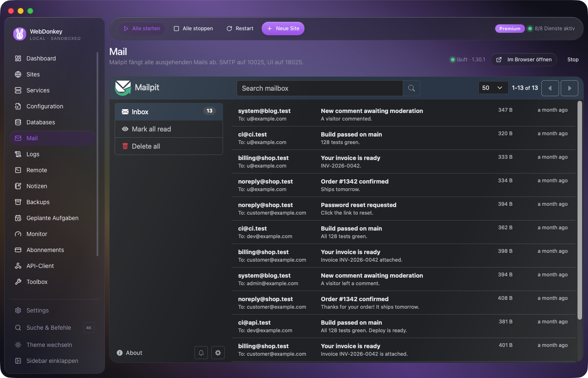
Task: Click the message list vertical scrollbar
Action: click(x=580, y=210)
